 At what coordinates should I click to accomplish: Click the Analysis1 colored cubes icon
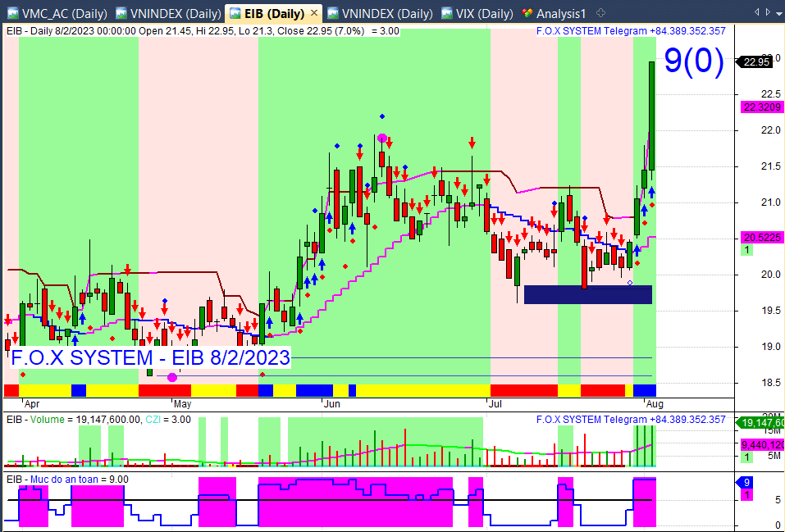[527, 13]
